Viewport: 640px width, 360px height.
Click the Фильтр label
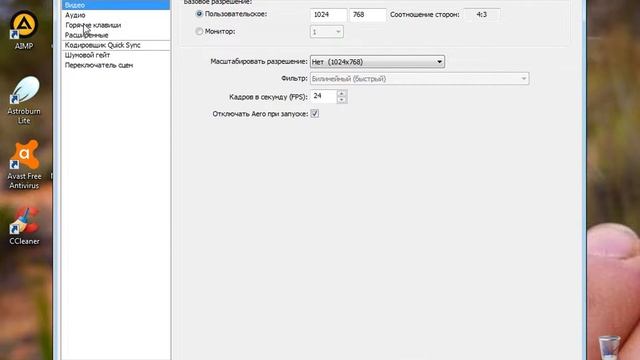(x=294, y=78)
